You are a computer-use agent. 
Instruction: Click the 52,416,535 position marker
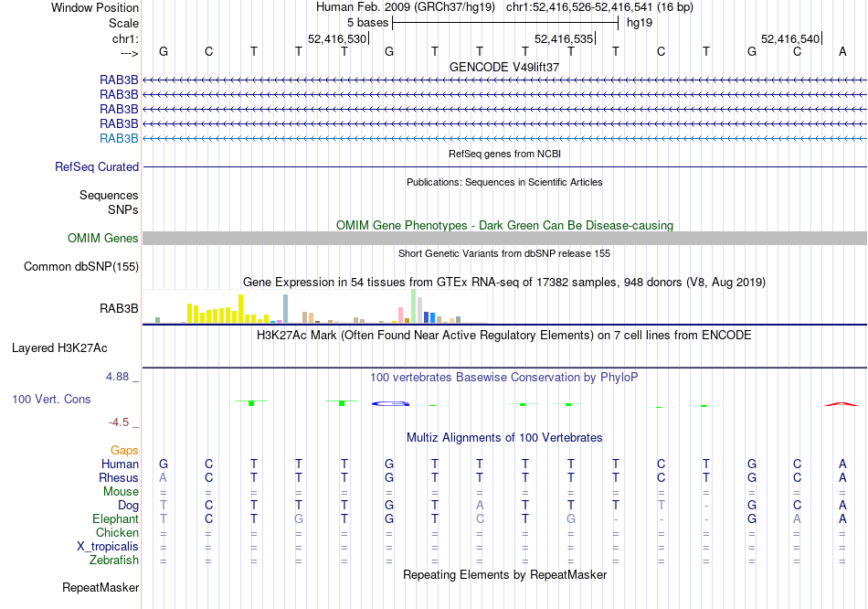point(564,38)
